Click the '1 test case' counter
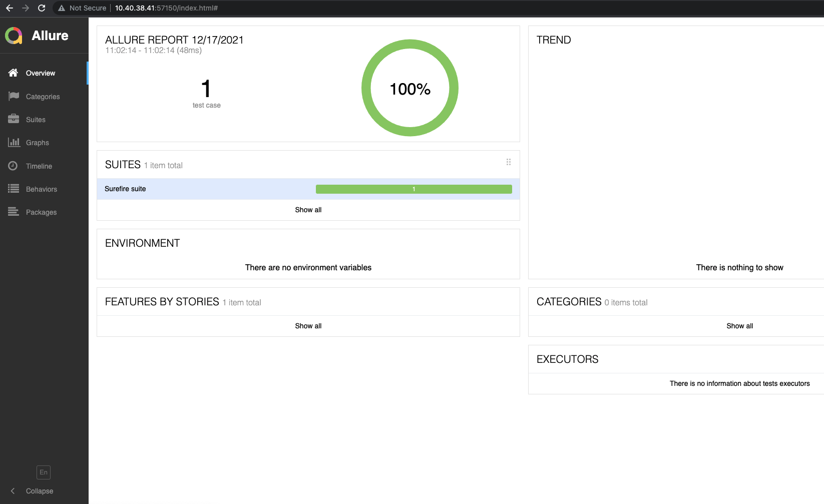 pyautogui.click(x=206, y=94)
